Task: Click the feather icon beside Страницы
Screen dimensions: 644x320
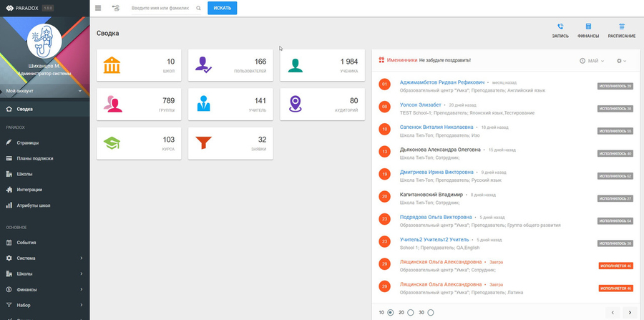Action: tap(9, 142)
